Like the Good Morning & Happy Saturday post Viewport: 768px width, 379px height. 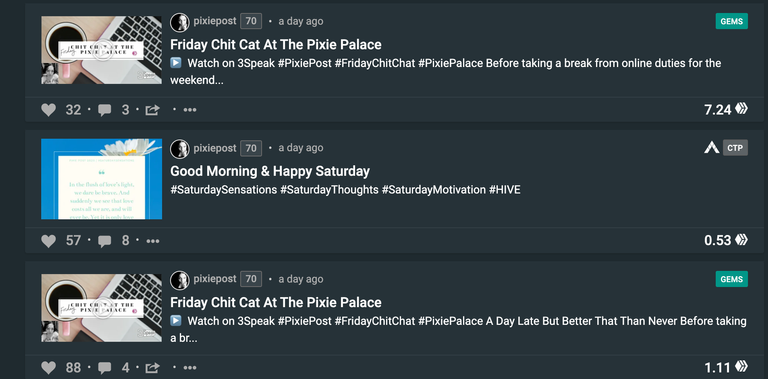coord(48,241)
